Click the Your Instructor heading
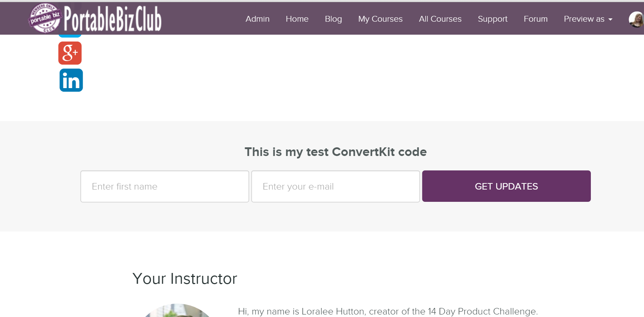The image size is (644, 317). click(x=185, y=279)
